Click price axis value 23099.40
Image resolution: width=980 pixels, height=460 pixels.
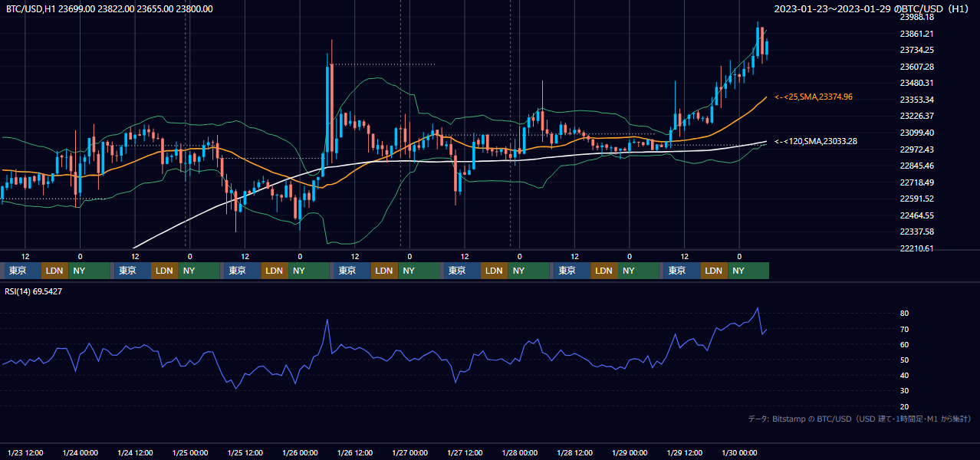[916, 133]
